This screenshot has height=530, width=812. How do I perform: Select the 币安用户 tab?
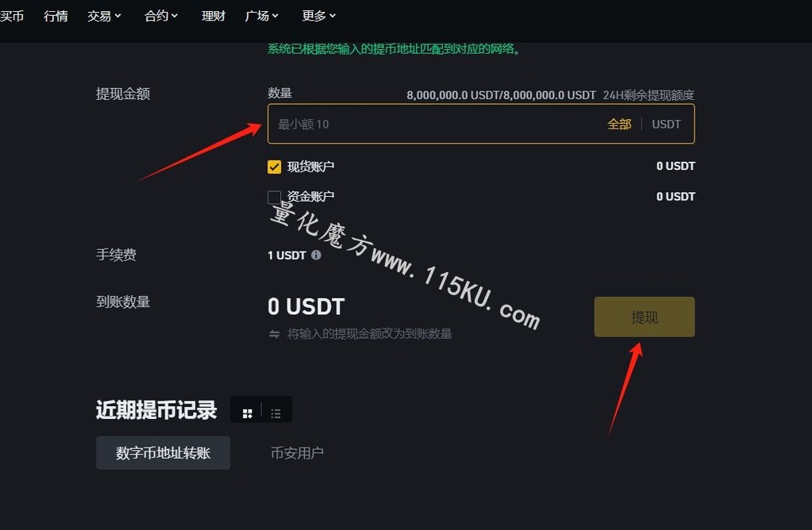pos(297,453)
